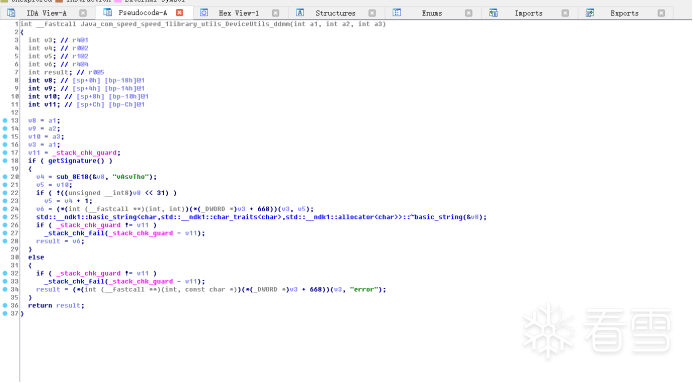Viewport: 693px width, 383px height.
Task: Close the Hex View-1 tab
Action: point(275,13)
